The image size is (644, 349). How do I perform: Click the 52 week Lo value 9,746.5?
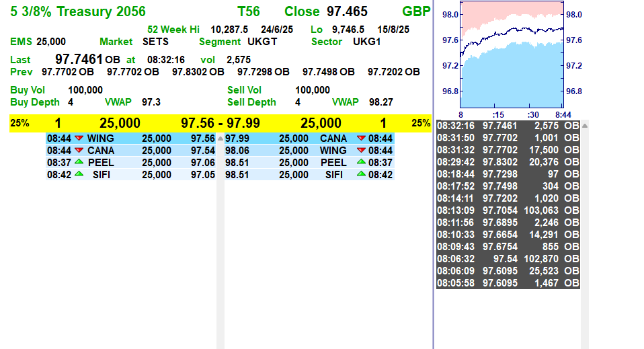click(x=348, y=30)
